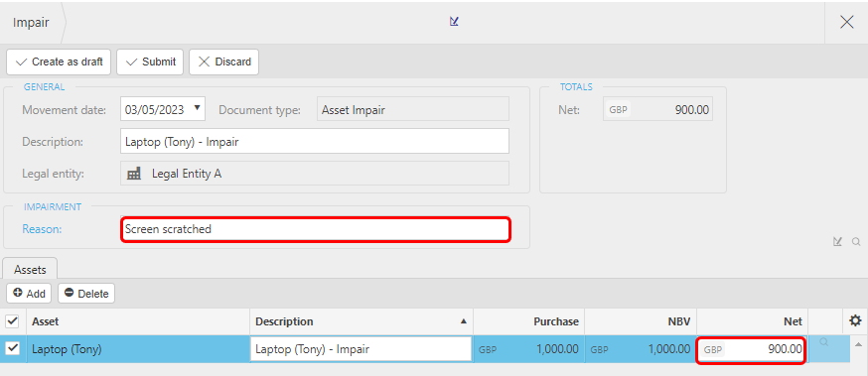Toggle the select-all header checkbox

pyautogui.click(x=12, y=321)
